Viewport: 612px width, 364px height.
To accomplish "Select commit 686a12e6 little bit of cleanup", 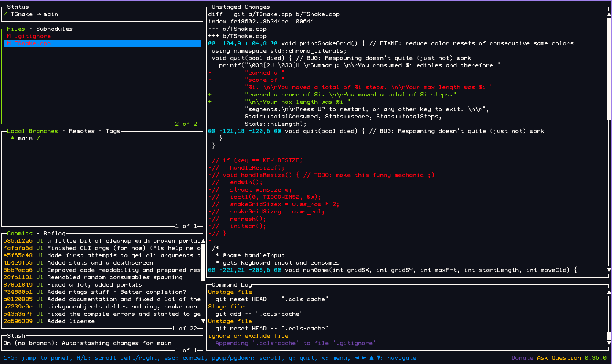I will pos(102,241).
